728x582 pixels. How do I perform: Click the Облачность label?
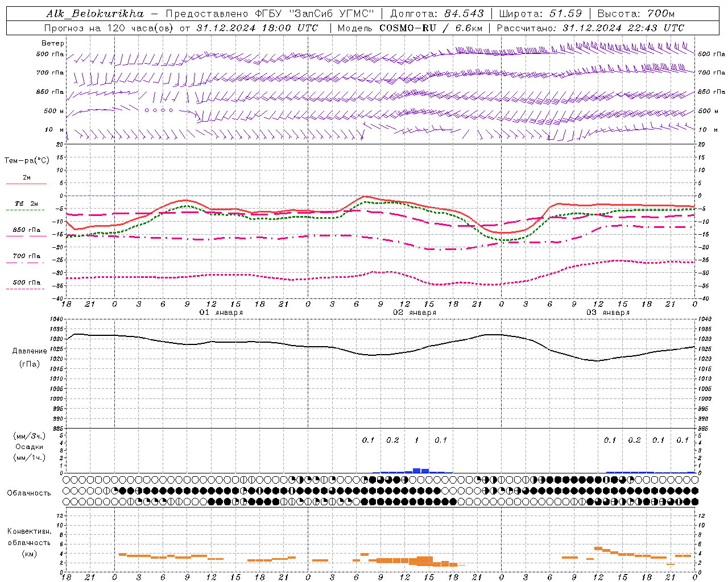(29, 493)
